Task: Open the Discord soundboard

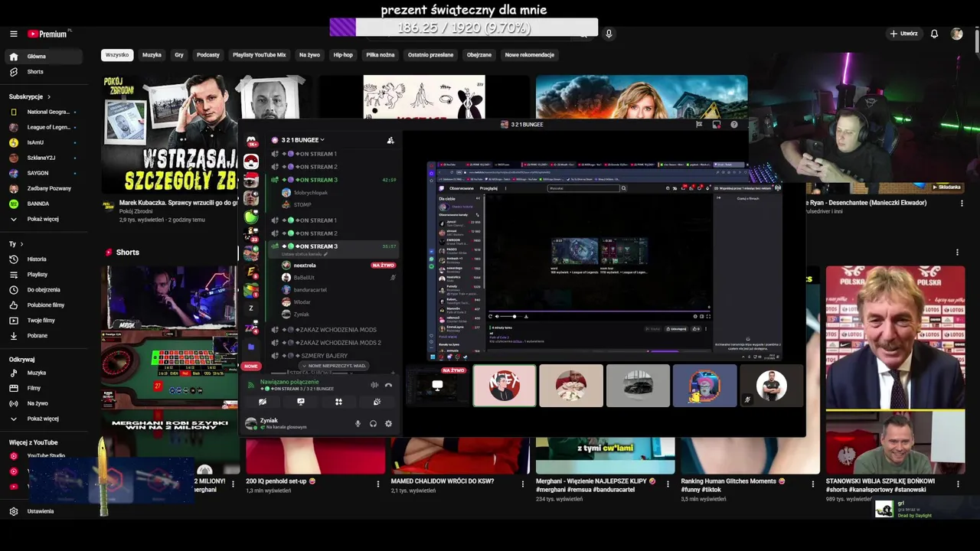Action: coord(377,402)
